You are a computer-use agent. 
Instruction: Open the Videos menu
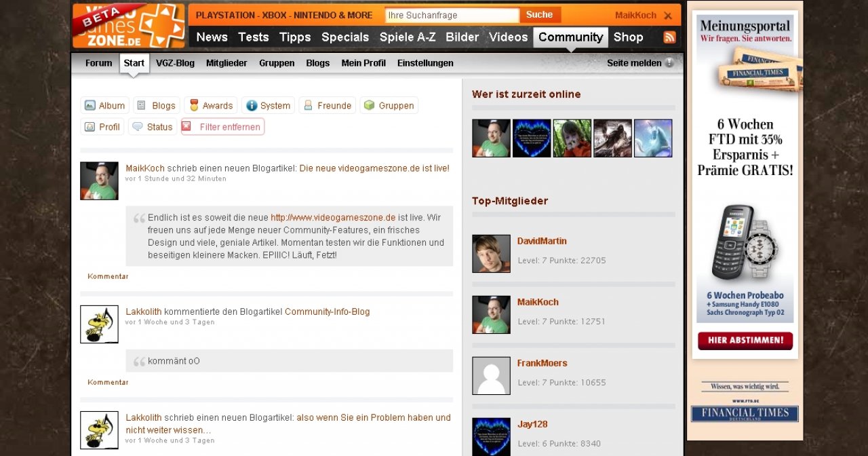point(509,37)
